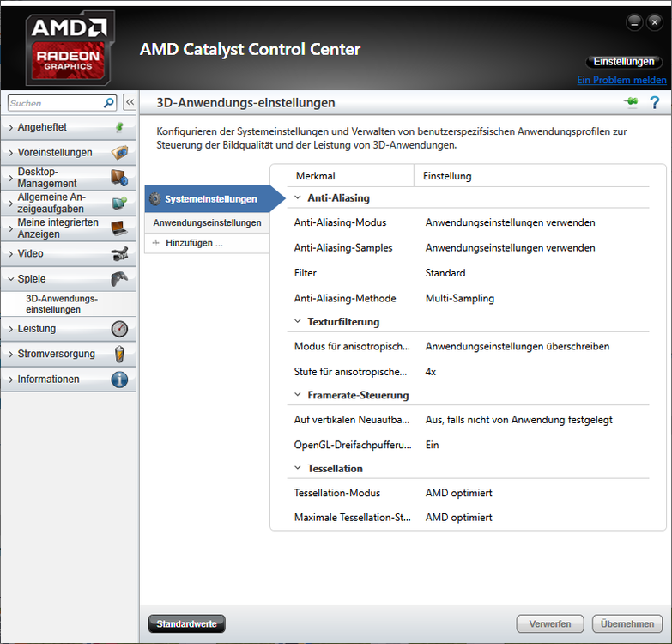The image size is (672, 644).
Task: Click the Video camera icon
Action: [119, 253]
